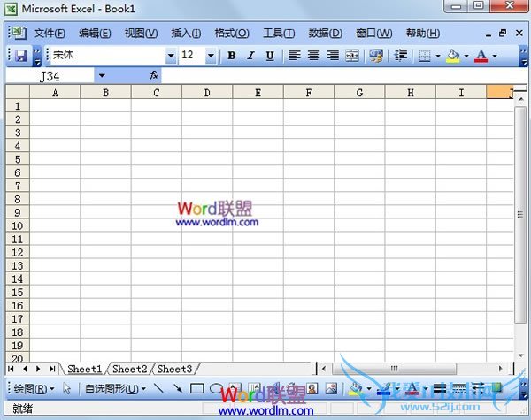531x420 pixels.
Task: Select column header A
Action: 55,93
